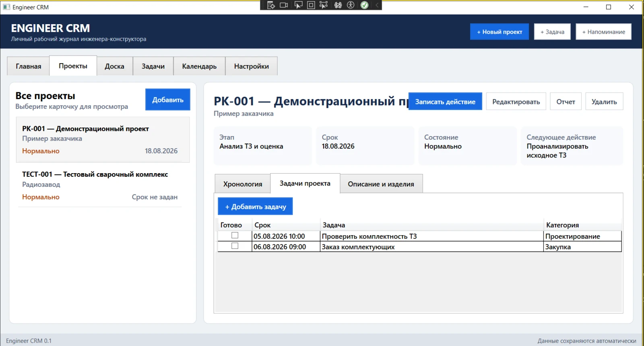Run accessibility scan person icon
644x346 pixels.
click(351, 5)
